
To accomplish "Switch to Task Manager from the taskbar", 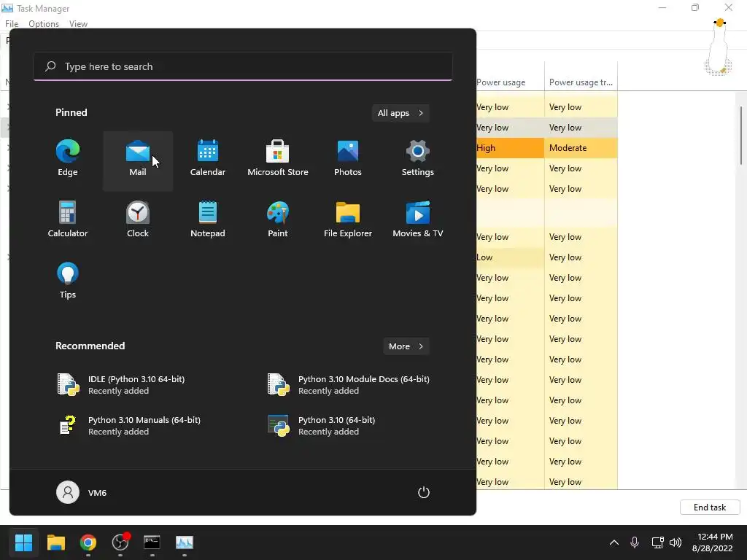I will pyautogui.click(x=185, y=542).
